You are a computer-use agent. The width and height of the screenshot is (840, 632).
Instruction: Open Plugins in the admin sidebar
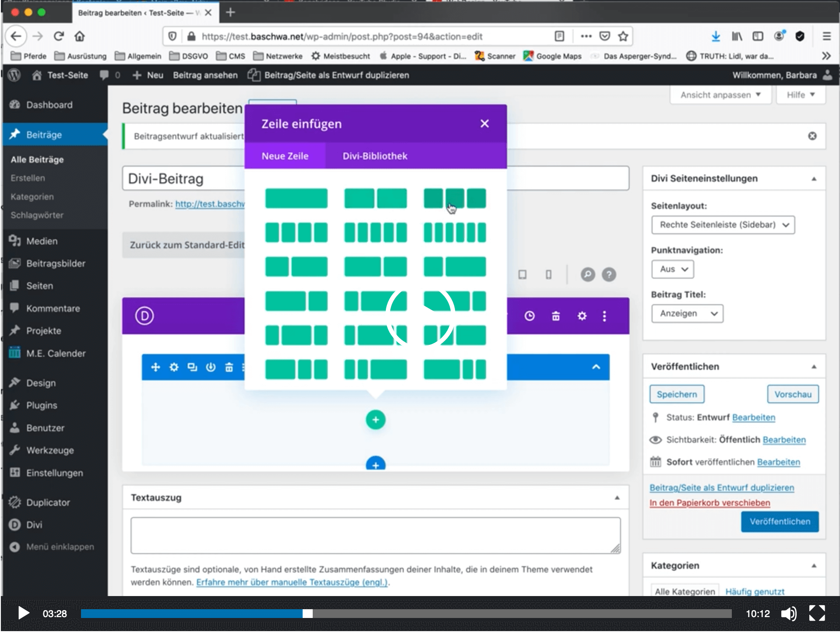tap(42, 405)
